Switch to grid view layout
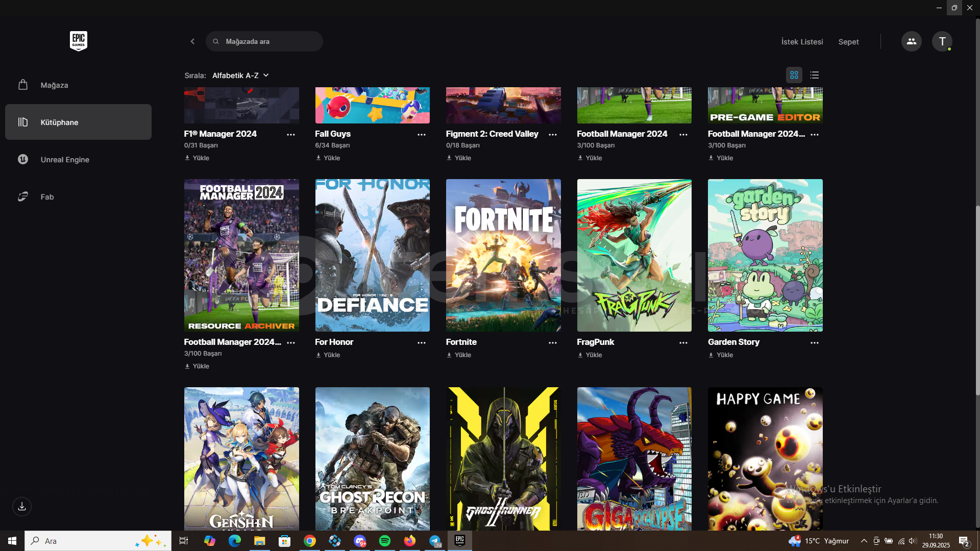The width and height of the screenshot is (980, 551). [x=794, y=75]
